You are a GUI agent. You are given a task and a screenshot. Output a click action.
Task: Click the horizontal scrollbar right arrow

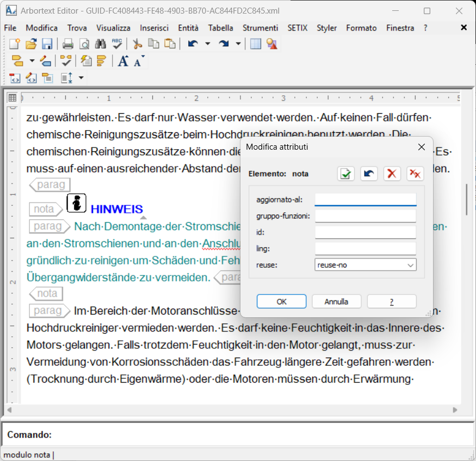(x=455, y=410)
